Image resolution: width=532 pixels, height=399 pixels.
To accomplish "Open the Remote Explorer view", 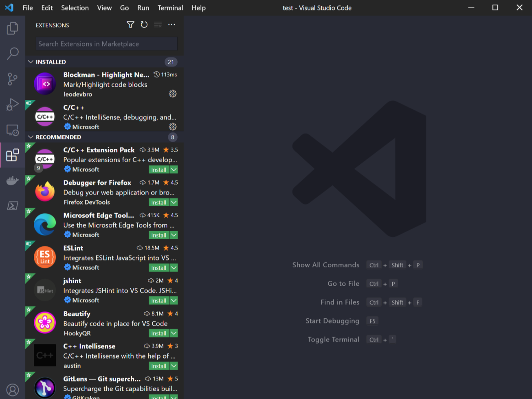I will 13,130.
